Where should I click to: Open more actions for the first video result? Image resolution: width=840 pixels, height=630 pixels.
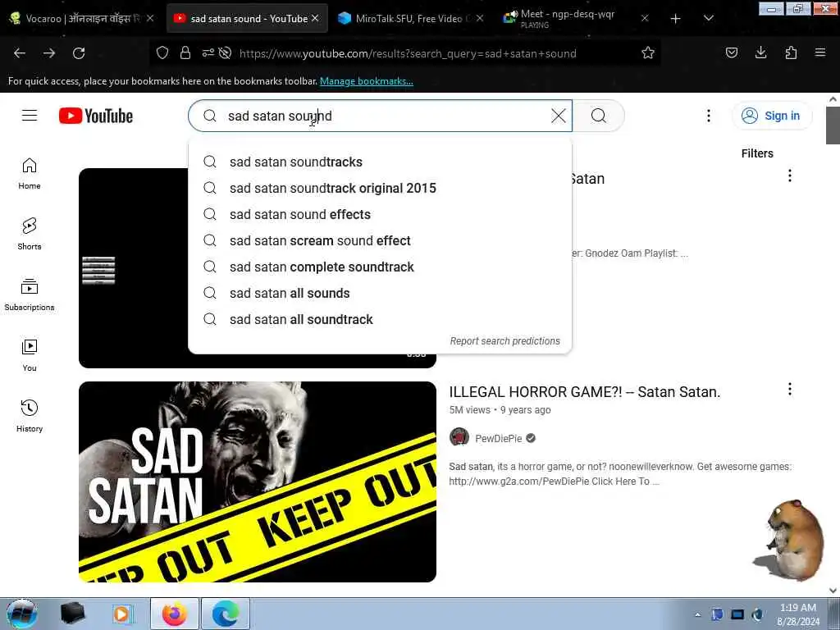click(x=790, y=176)
